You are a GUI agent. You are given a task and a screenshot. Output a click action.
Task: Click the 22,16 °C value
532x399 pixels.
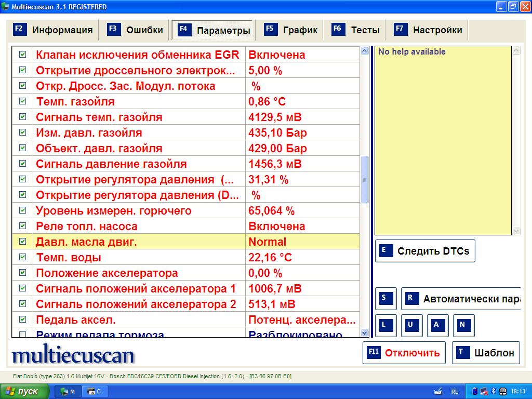270,257
